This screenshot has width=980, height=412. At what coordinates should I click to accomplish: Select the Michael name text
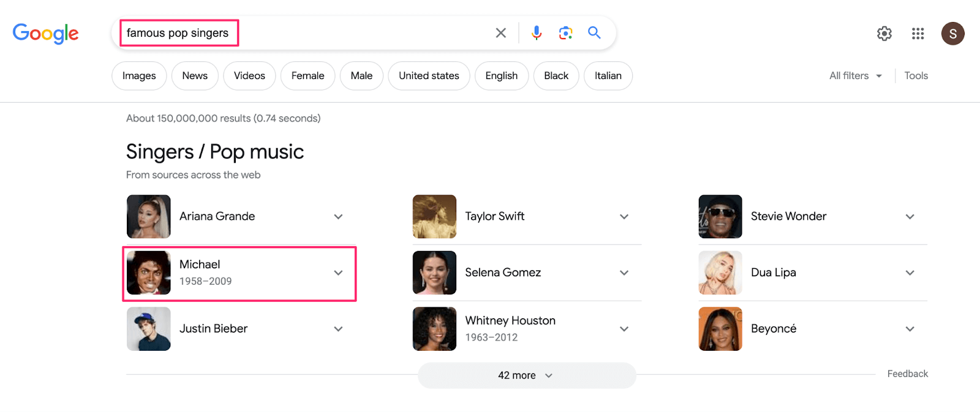pos(200,264)
